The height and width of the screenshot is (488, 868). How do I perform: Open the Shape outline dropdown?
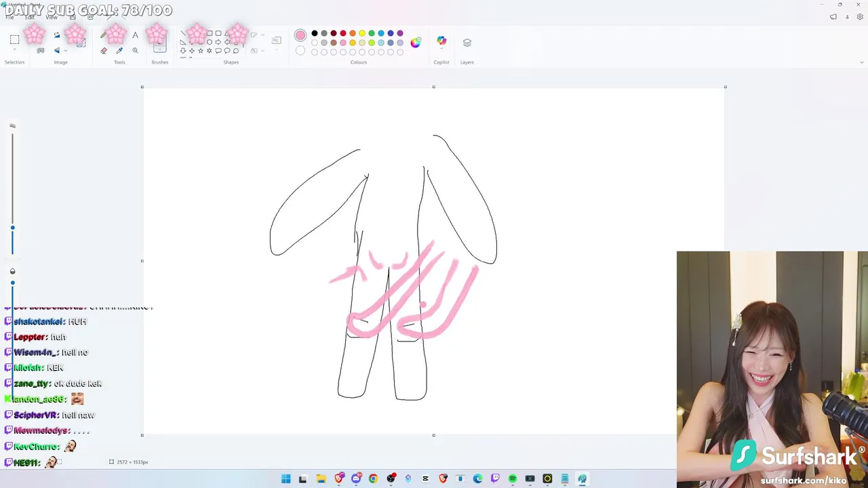point(257,35)
